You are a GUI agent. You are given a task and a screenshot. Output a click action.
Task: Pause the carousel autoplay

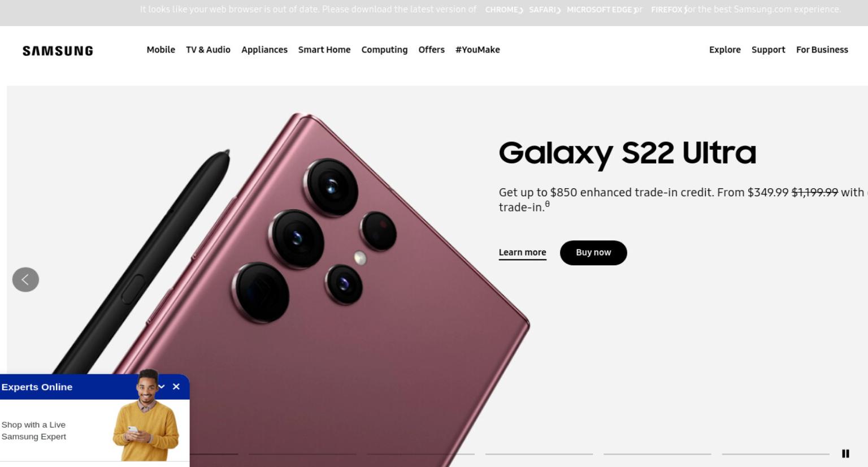pyautogui.click(x=845, y=453)
